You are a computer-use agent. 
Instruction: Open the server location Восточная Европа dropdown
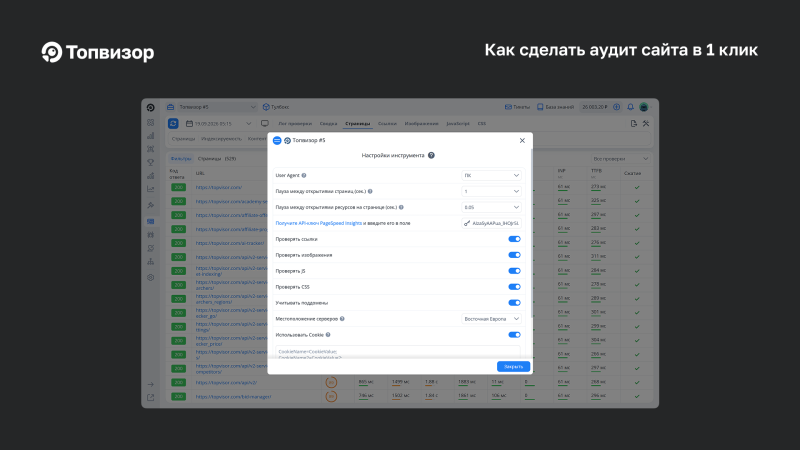[491, 319]
